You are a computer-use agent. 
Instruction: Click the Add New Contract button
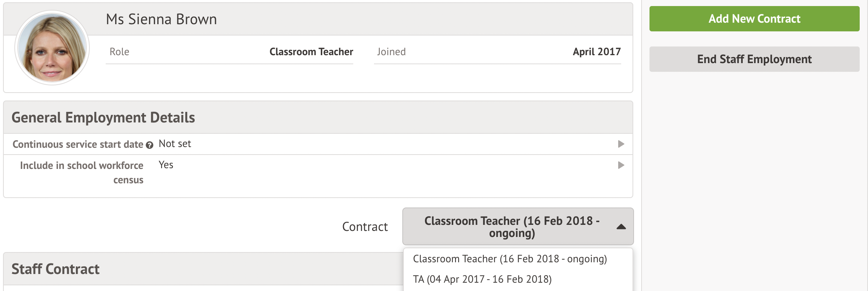click(754, 19)
